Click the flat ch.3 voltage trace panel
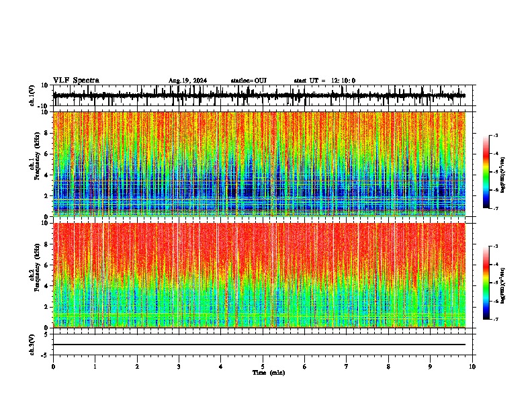 [263, 345]
